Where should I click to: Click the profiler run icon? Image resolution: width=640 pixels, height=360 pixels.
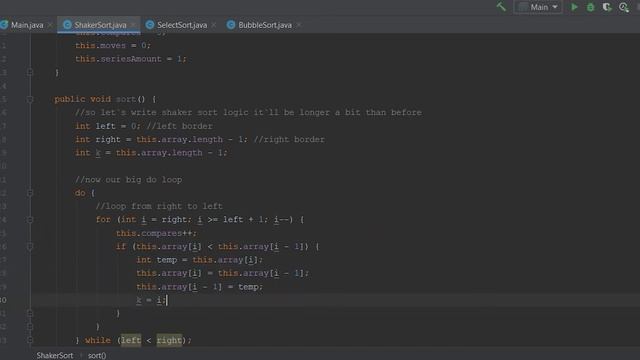click(624, 7)
